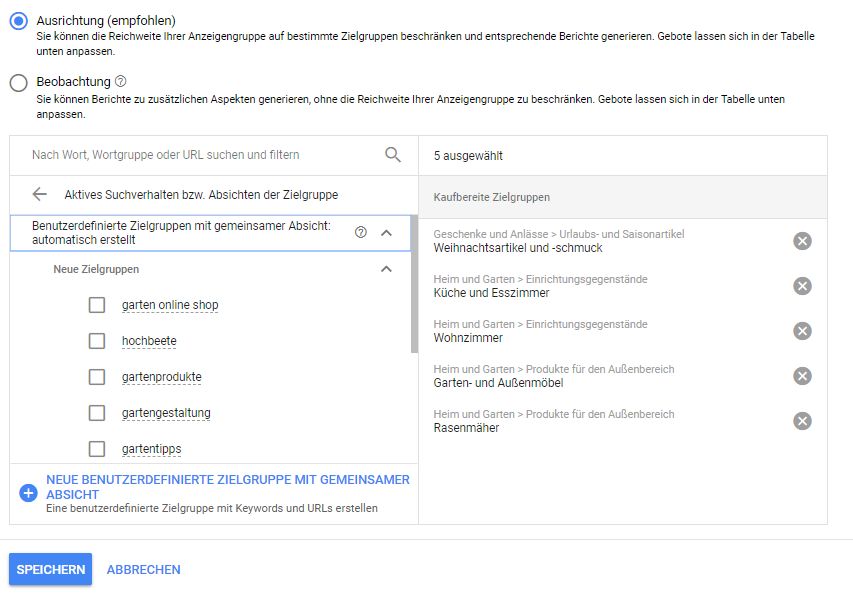Collapse the Neue Zielgruppen group
Screen dimensions: 853x596
386,269
